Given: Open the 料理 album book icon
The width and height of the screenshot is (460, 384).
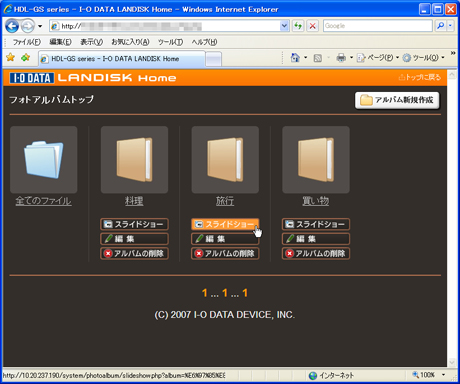Looking at the screenshot, I should pos(134,160).
